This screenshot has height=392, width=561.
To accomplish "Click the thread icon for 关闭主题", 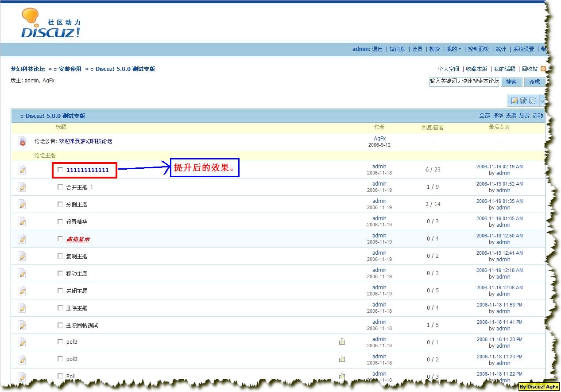I will click(x=22, y=291).
